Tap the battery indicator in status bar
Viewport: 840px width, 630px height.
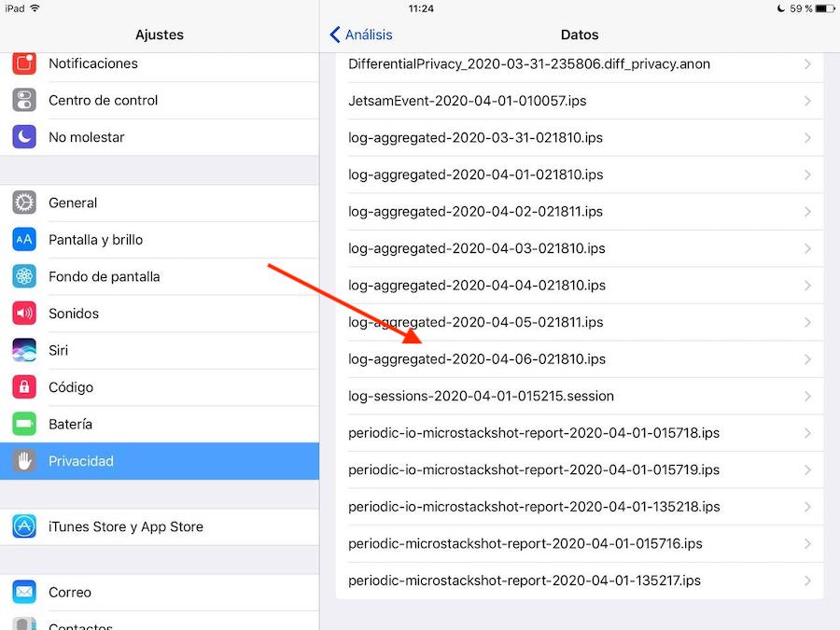[x=825, y=8]
